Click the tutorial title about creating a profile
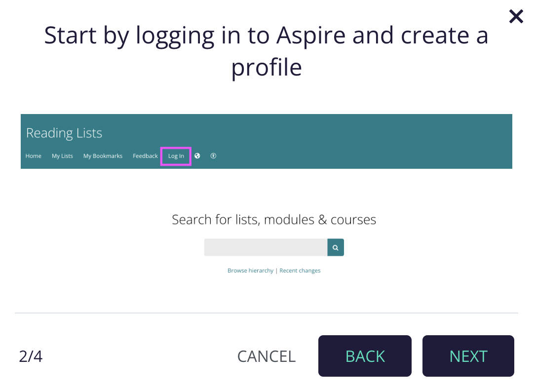The image size is (535, 392). (267, 51)
